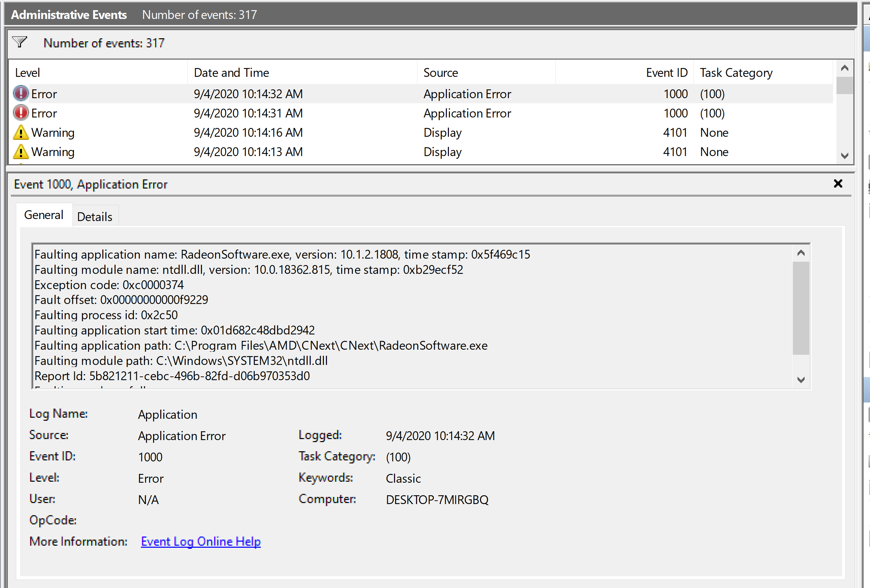Screen dimensions: 870x588
Task: Sort by Date and Time column header
Action: pos(302,72)
